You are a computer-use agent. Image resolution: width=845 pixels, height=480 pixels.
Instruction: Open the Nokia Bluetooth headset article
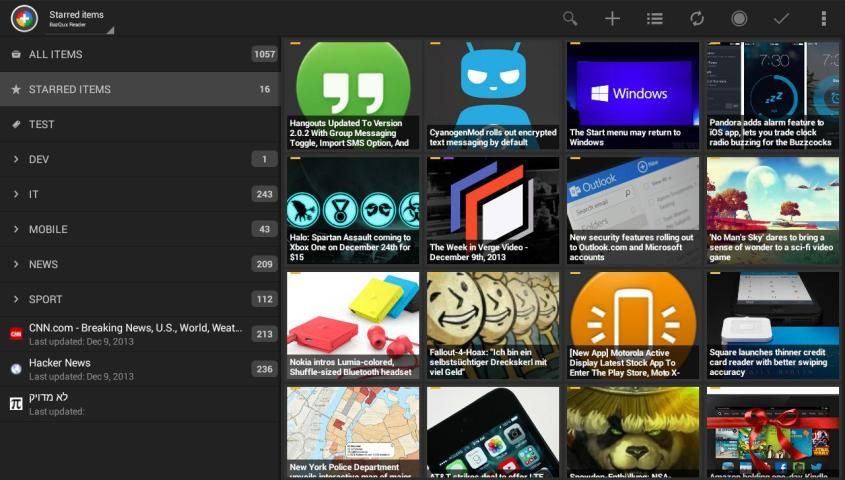353,325
